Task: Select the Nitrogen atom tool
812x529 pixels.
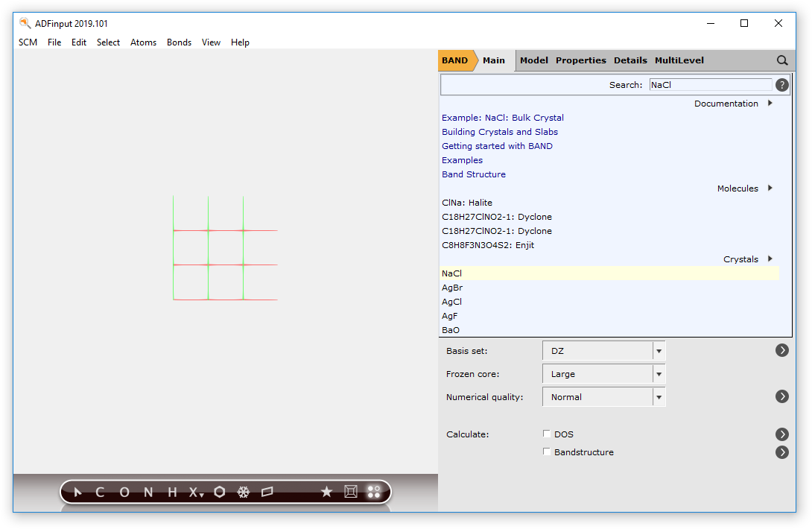Action: coord(148,492)
